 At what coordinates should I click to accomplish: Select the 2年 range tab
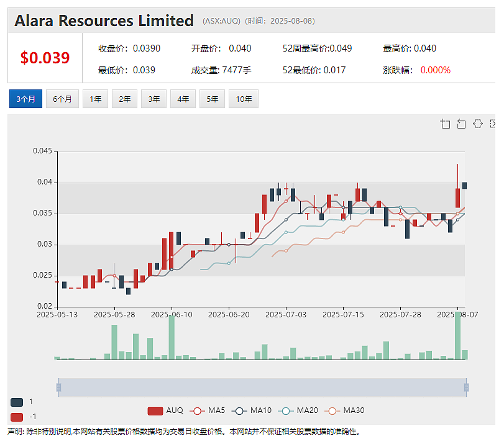click(125, 99)
